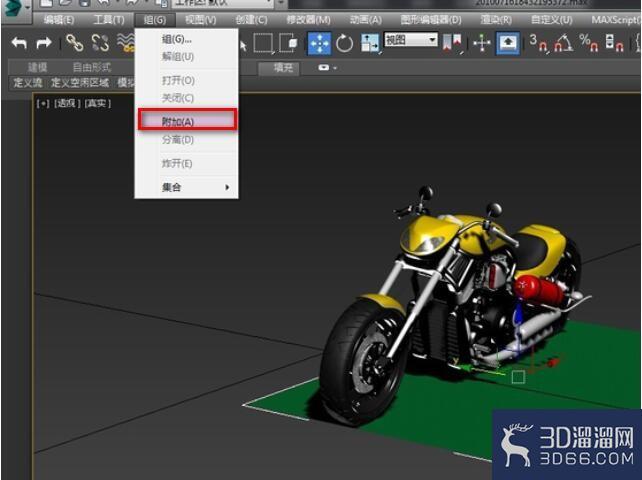Viewport: 642px width, 480px height.
Task: Open the 视图(V) menu
Action: (200, 20)
